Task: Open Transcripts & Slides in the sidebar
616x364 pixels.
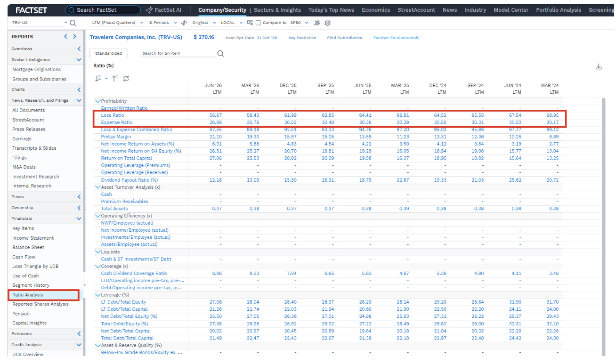Action: (x=34, y=148)
